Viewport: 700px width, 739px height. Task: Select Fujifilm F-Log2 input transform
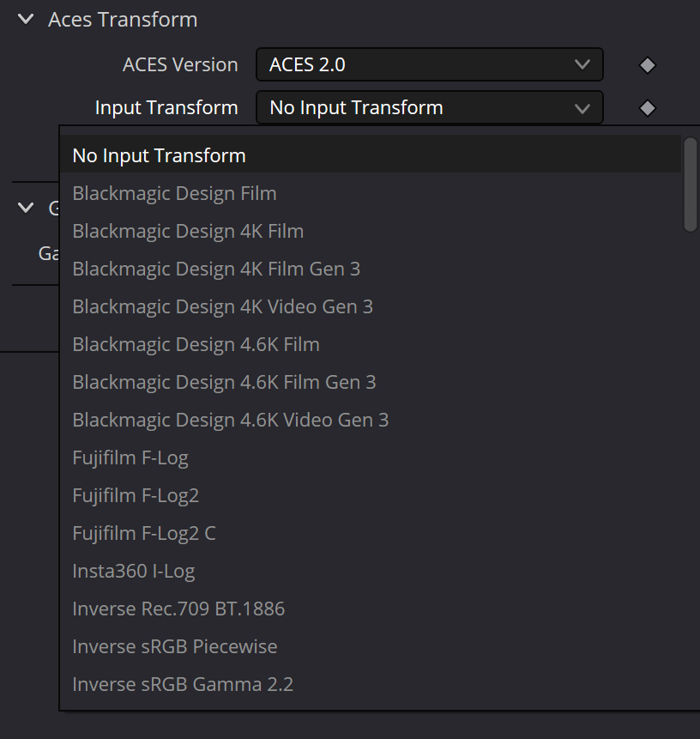click(371, 495)
